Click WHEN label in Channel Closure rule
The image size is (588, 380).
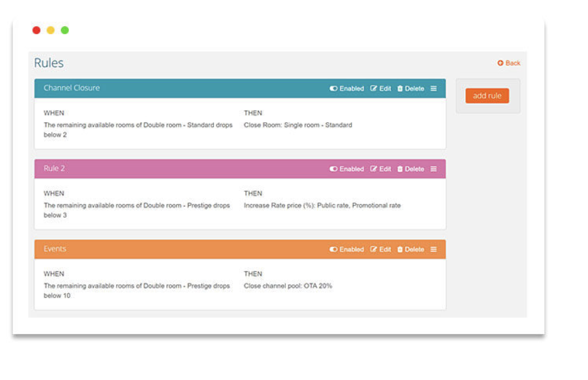(x=54, y=113)
